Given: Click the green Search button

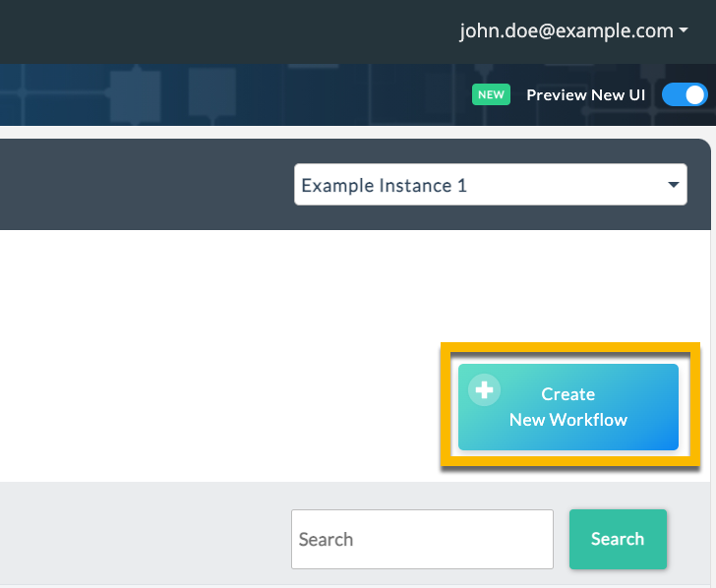Looking at the screenshot, I should (x=618, y=539).
